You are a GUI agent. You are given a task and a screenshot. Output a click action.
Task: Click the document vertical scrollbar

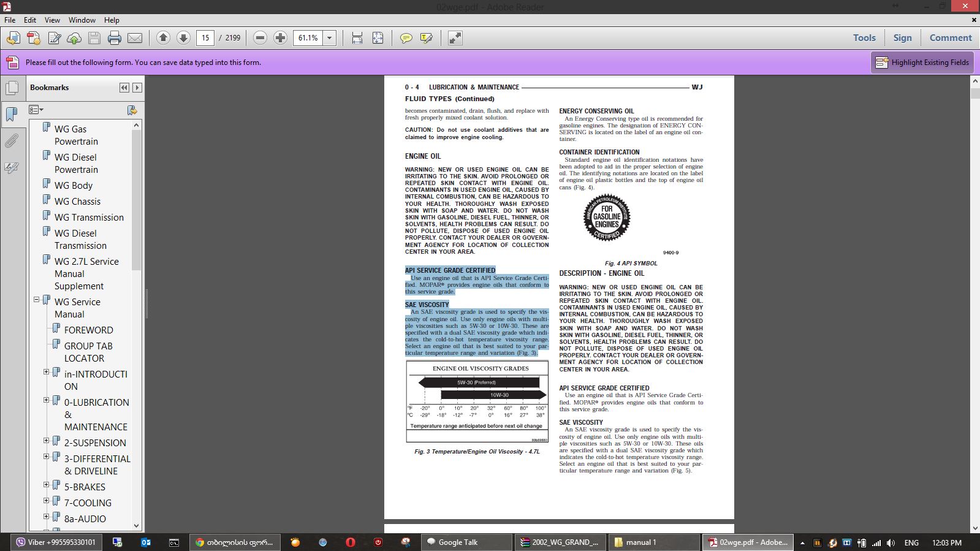[974, 93]
